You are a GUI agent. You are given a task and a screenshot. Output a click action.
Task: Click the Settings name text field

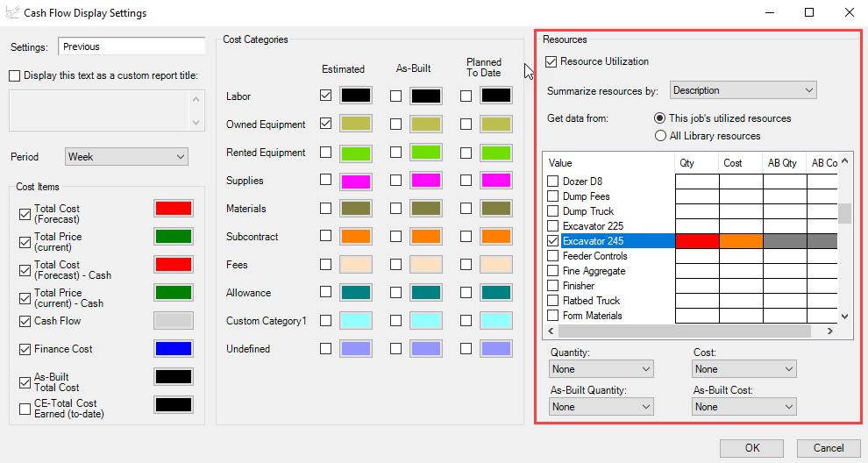pyautogui.click(x=132, y=46)
